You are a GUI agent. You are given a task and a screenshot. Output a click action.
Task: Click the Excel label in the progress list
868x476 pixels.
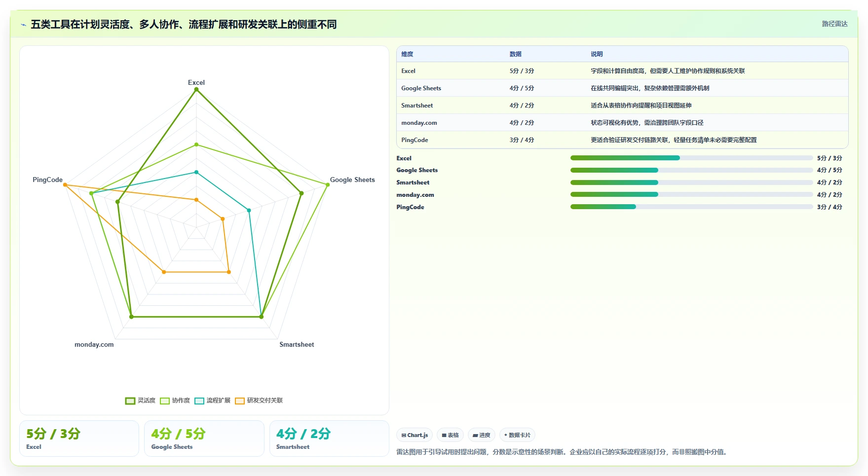[x=404, y=158]
